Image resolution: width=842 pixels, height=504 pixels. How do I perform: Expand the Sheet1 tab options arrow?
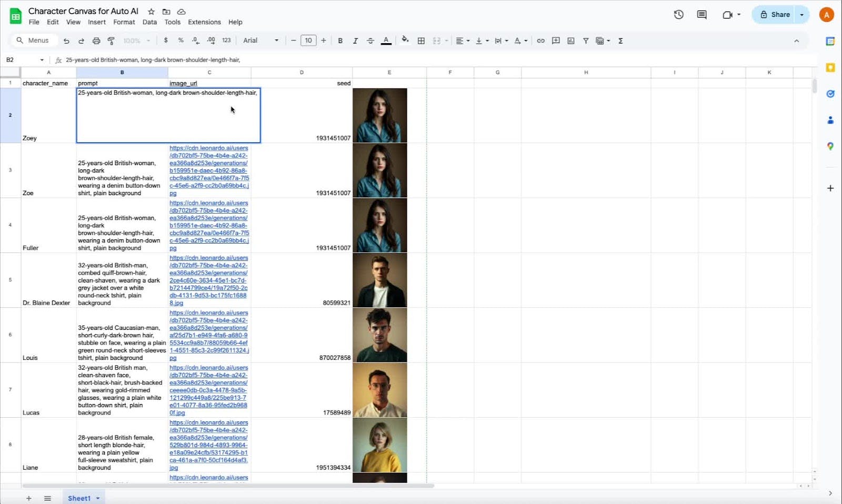point(98,498)
